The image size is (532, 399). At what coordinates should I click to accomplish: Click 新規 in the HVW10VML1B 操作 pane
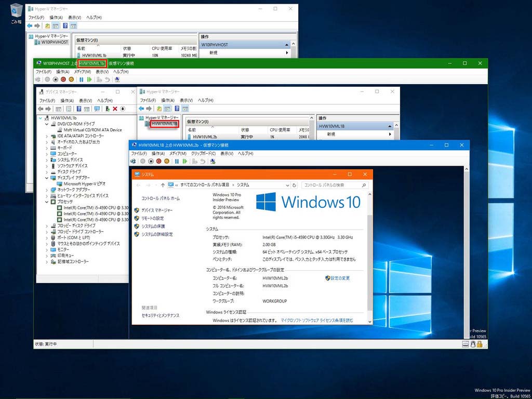pyautogui.click(x=331, y=135)
